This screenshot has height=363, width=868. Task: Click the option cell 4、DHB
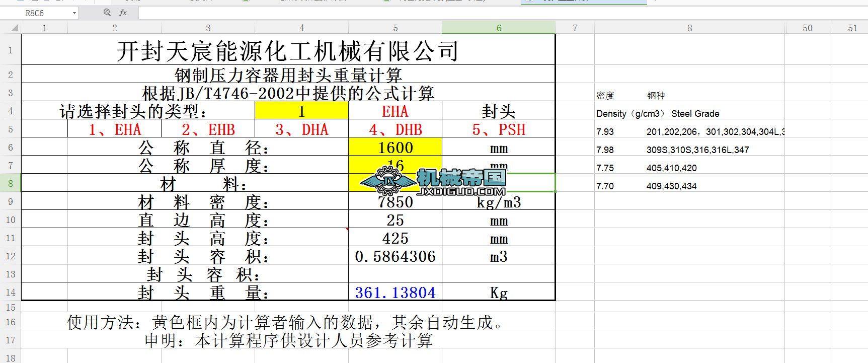395,129
